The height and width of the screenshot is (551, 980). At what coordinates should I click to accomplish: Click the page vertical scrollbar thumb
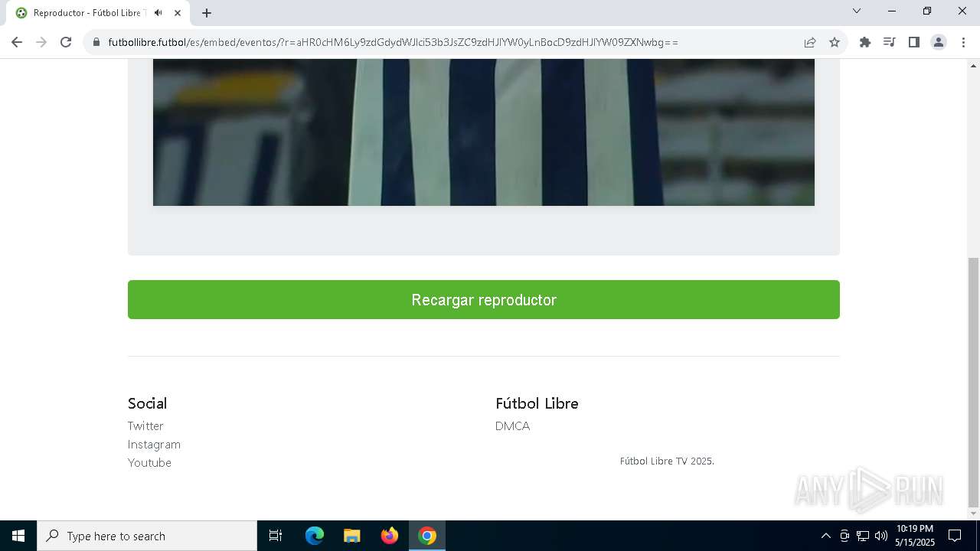pyautogui.click(x=974, y=383)
